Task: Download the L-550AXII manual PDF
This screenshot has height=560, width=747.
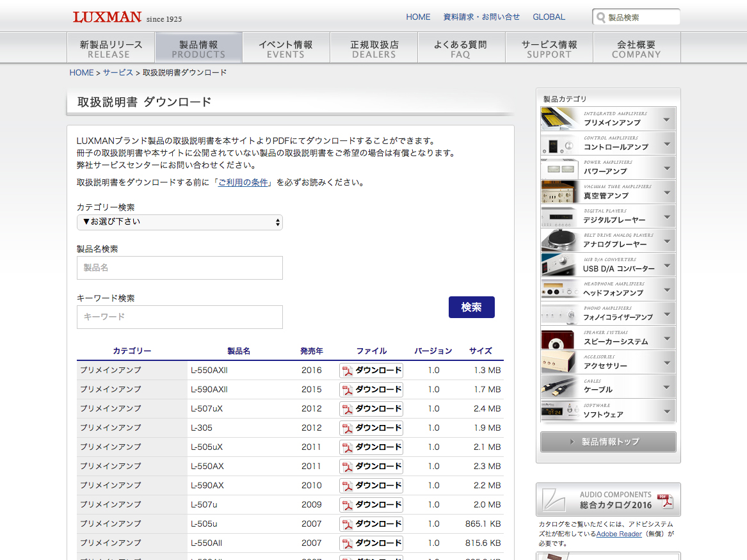Action: pos(371,371)
